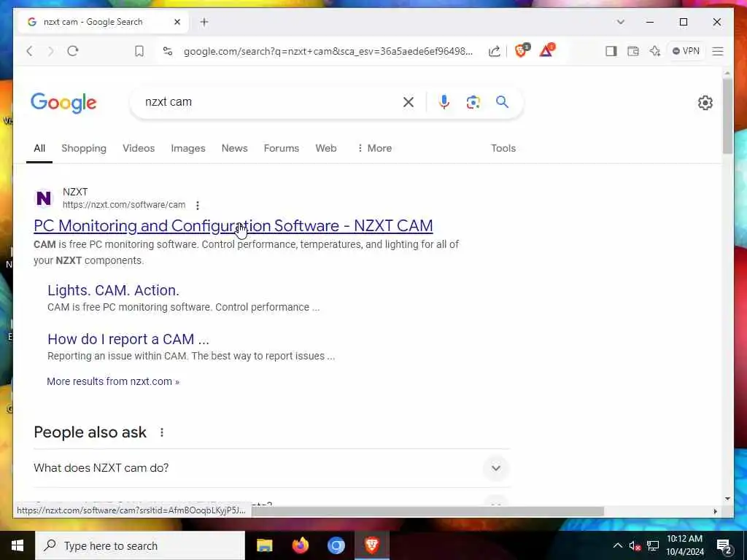The image size is (747, 560).
Task: Switch to Videos results tab
Action: pyautogui.click(x=139, y=148)
